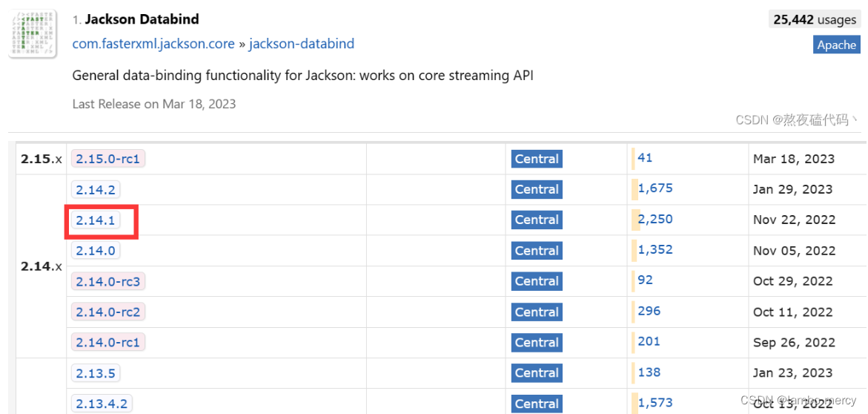Click the General data-binding description text

302,76
